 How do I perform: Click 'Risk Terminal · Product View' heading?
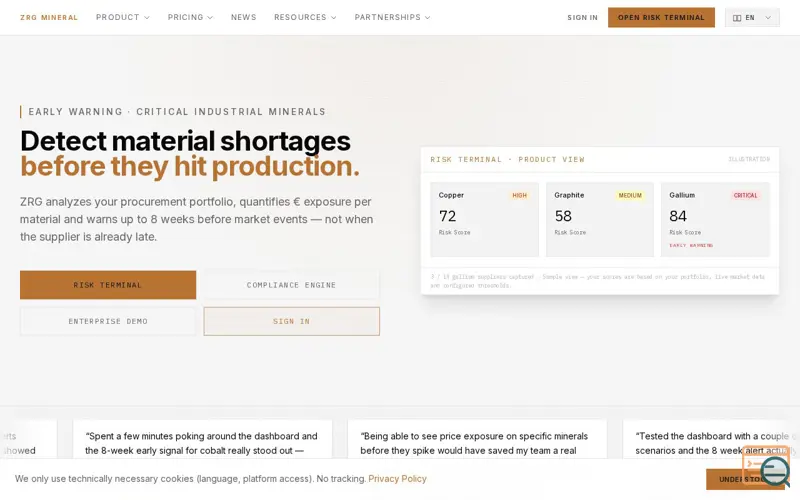click(x=507, y=159)
